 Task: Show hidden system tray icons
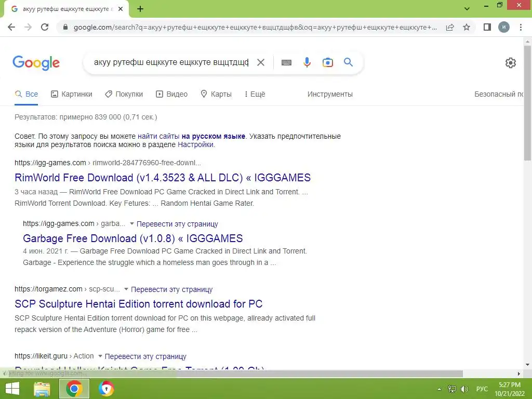[x=440, y=389]
